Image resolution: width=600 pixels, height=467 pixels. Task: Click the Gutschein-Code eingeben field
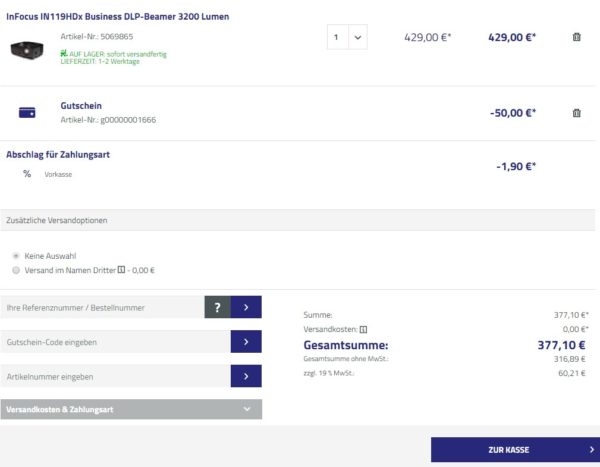click(115, 342)
